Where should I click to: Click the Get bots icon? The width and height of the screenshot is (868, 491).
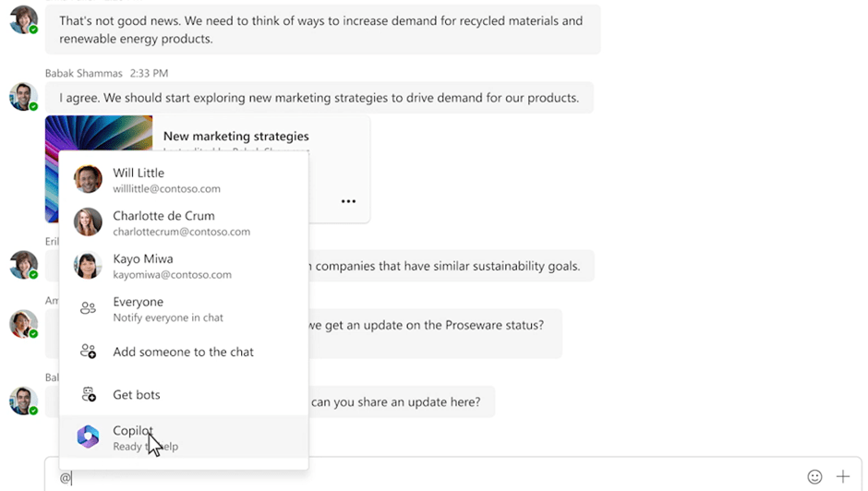click(88, 394)
